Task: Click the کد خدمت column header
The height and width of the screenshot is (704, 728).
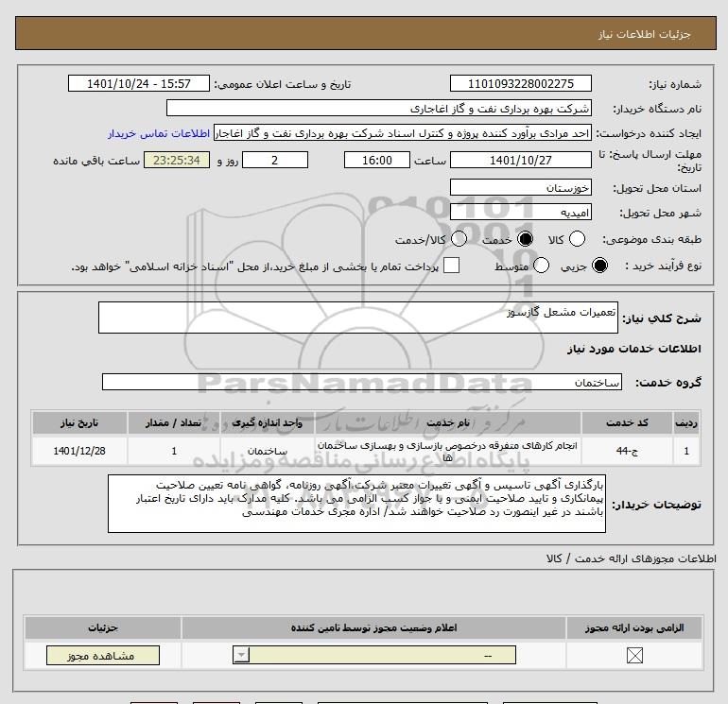Action: pos(627,422)
